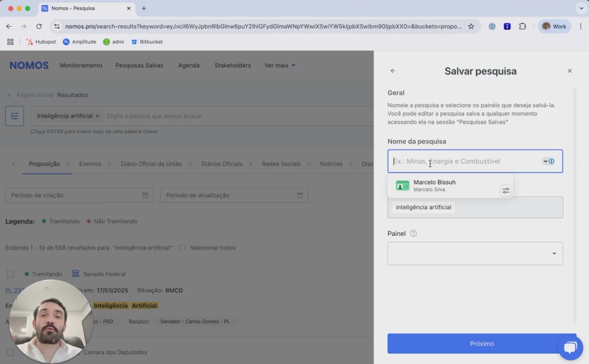Check the Senado Federal result checkbox

click(10, 274)
